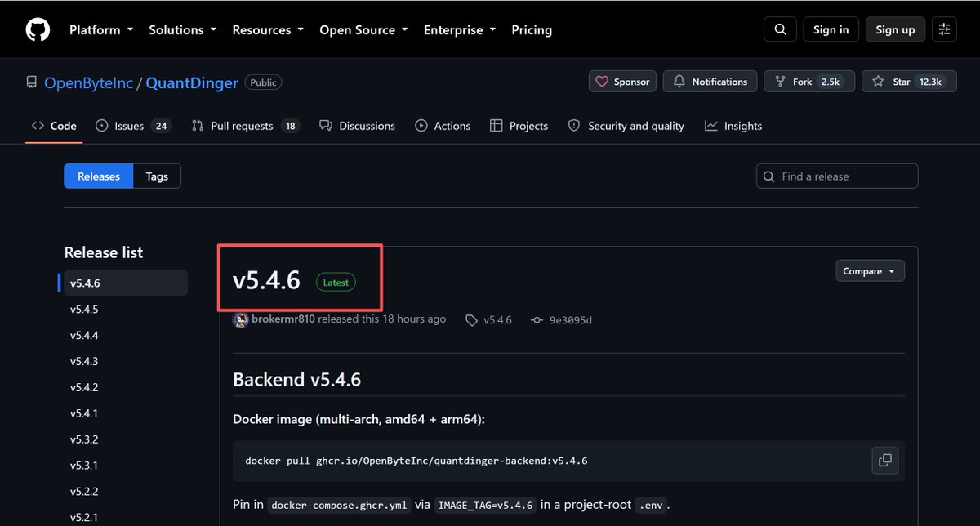Screen dimensions: 980x526
Task: Select v5.4.1 in release list
Action: coord(126,413)
